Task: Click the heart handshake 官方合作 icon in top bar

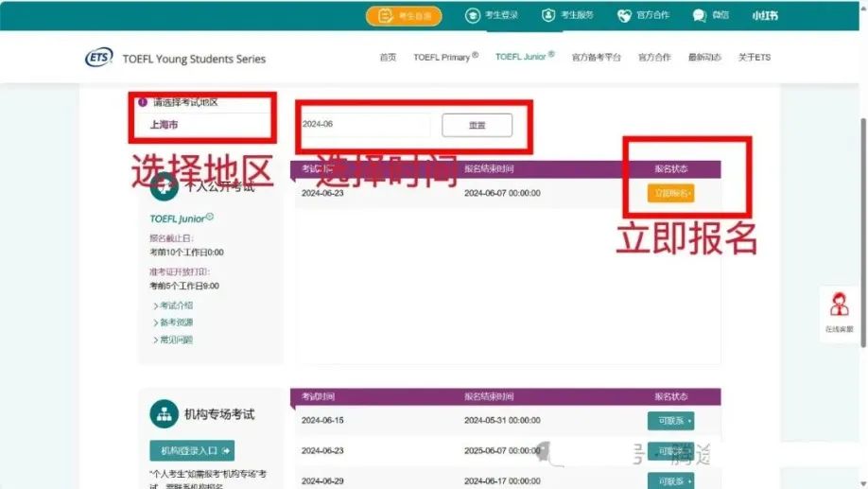Action: [x=624, y=15]
